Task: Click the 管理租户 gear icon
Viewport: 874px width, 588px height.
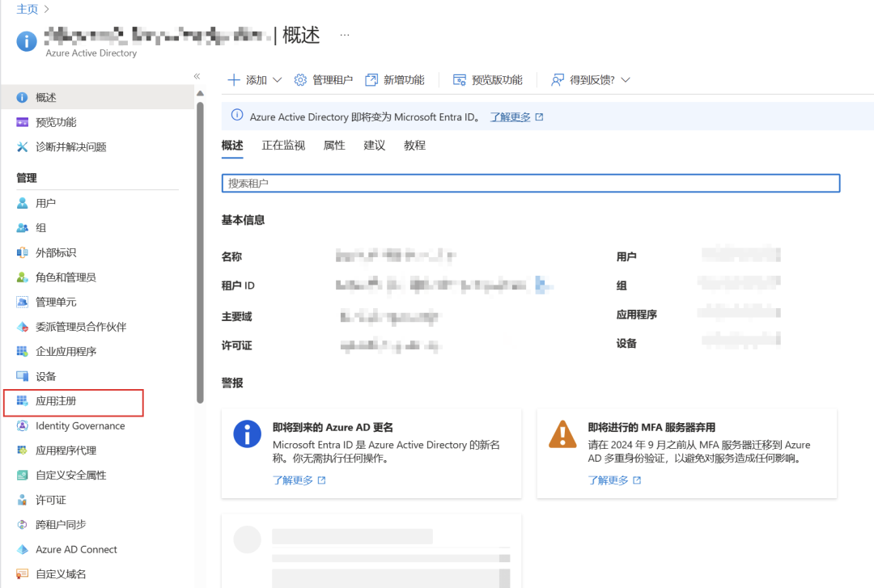Action: point(300,80)
